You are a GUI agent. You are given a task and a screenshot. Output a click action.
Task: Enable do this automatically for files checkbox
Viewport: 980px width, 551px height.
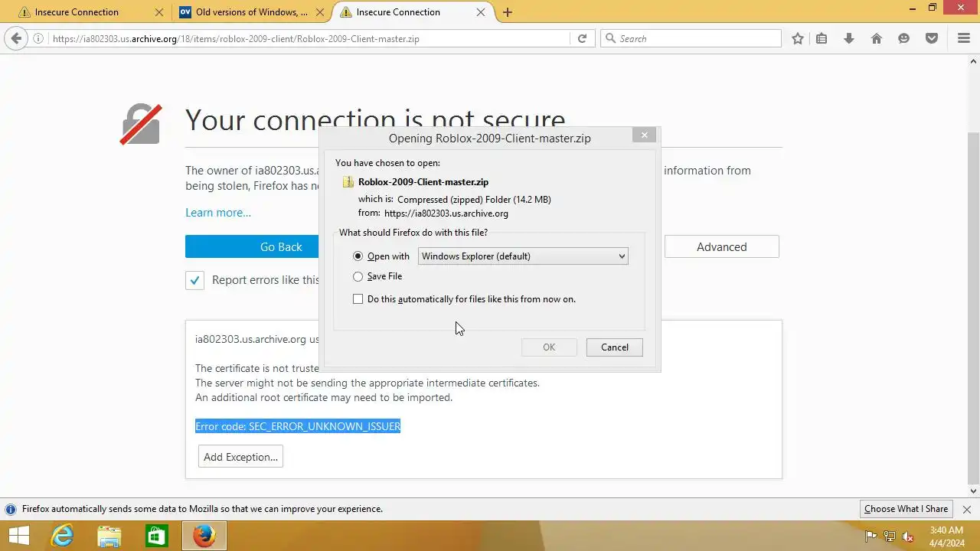(x=358, y=299)
